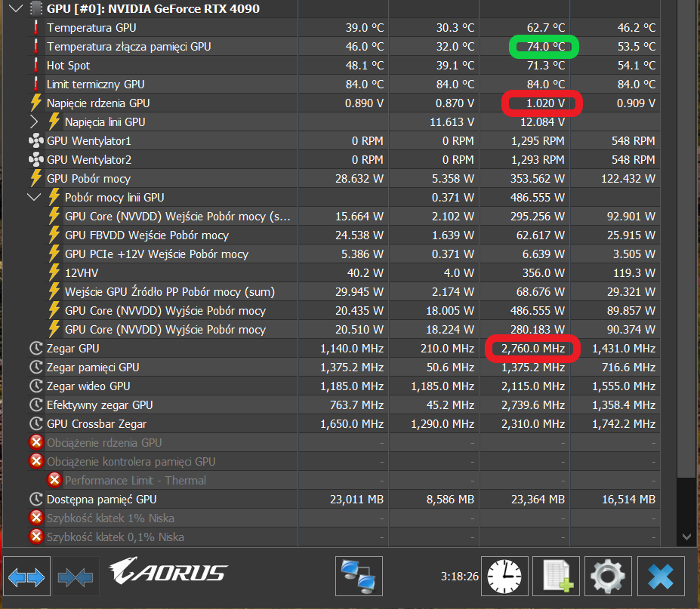
Task: Collapse the Pobór mocy linii GPU row
Action: pos(34,197)
